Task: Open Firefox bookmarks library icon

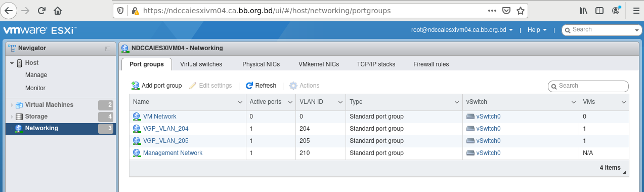Action: (x=583, y=10)
